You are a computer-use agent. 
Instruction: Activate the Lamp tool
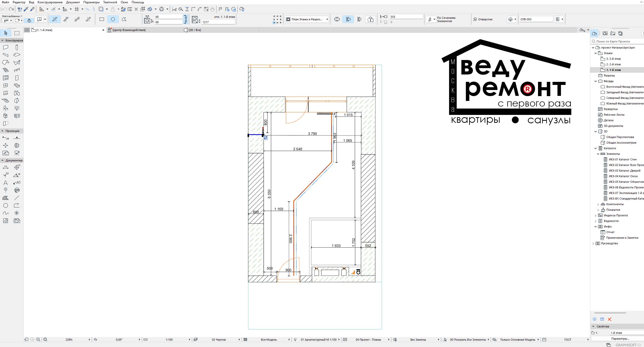tap(17, 108)
